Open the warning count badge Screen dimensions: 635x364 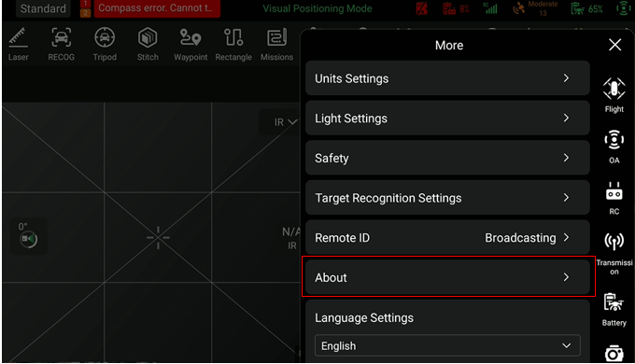click(x=85, y=8)
